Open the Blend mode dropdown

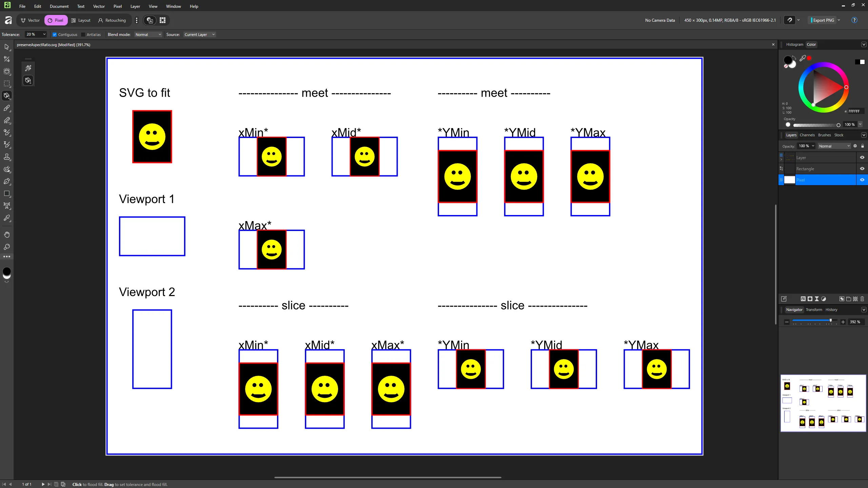148,35
